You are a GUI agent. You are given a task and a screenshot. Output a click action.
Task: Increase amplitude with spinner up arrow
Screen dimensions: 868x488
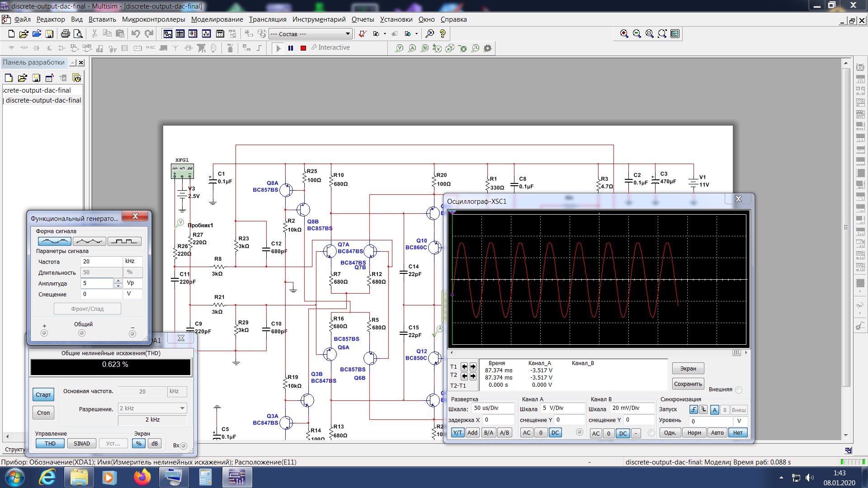(118, 281)
